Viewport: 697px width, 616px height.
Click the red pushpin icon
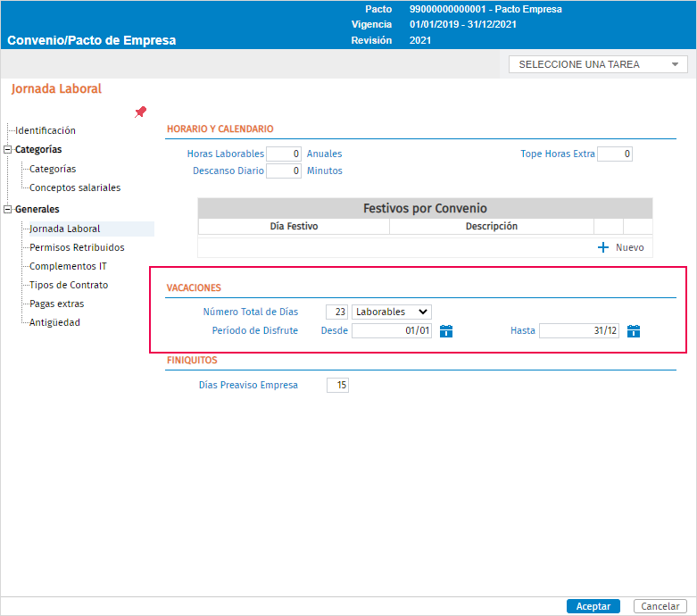(x=140, y=112)
